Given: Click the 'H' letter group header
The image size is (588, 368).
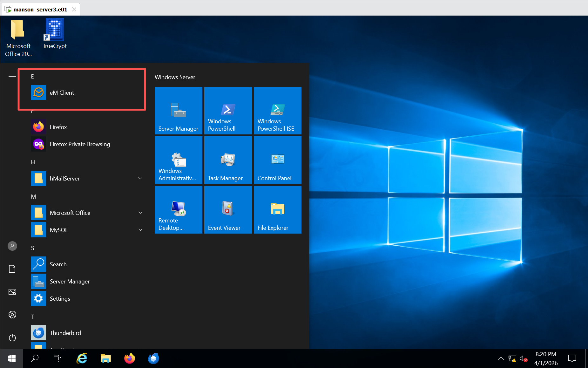Looking at the screenshot, I should [x=33, y=162].
